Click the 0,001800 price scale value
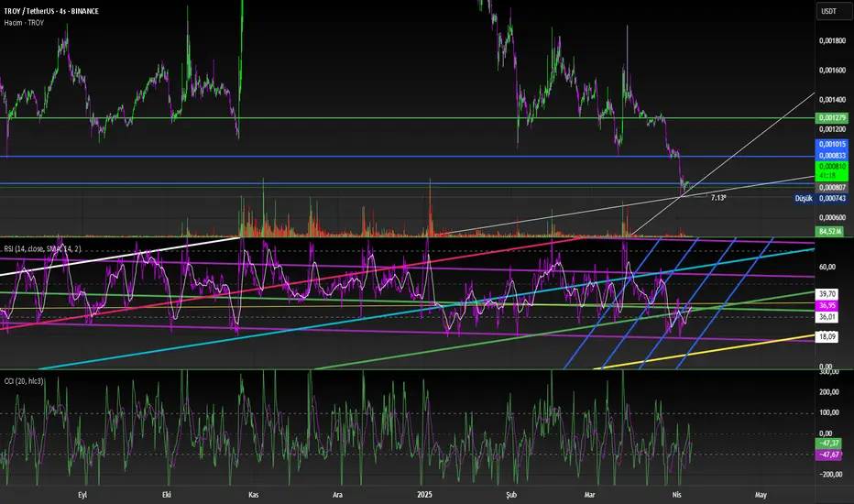The width and height of the screenshot is (854, 504). click(832, 41)
